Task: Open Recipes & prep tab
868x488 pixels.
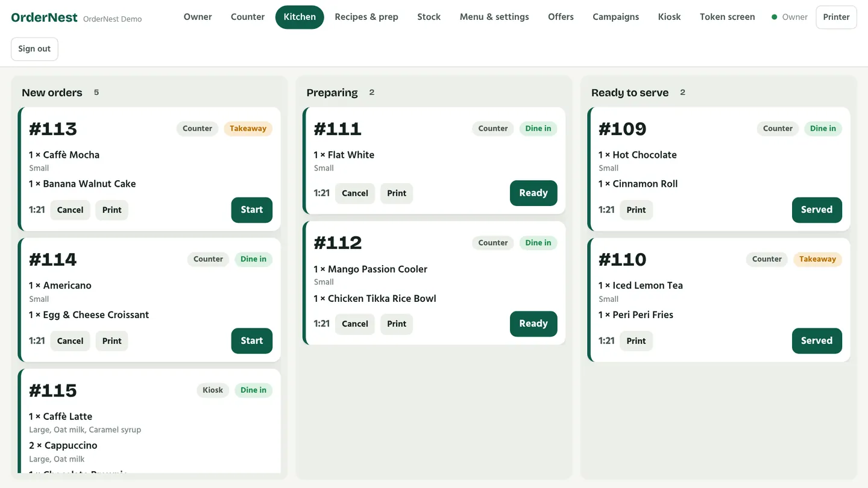Action: (366, 17)
